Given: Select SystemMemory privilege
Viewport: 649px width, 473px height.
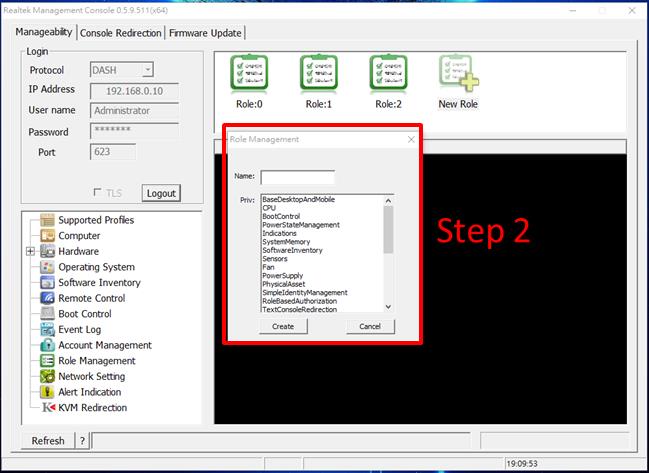Looking at the screenshot, I should click(x=286, y=242).
